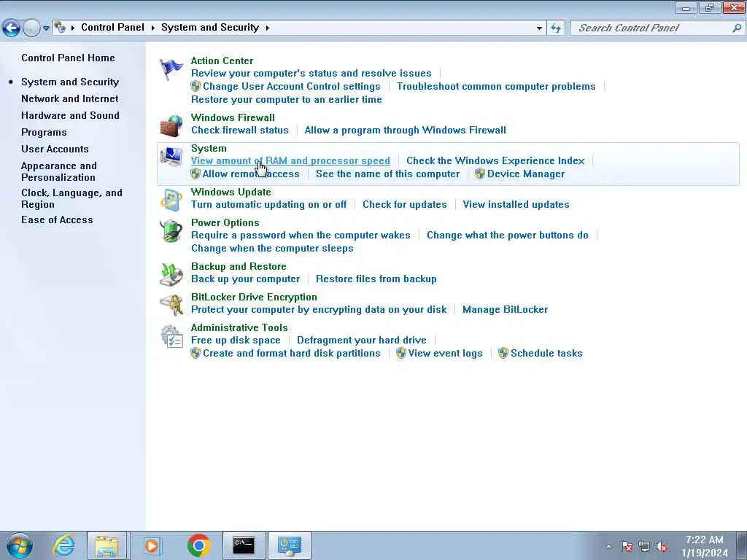Image resolution: width=747 pixels, height=560 pixels.
Task: Open the address bar history dropdown
Action: click(x=539, y=28)
